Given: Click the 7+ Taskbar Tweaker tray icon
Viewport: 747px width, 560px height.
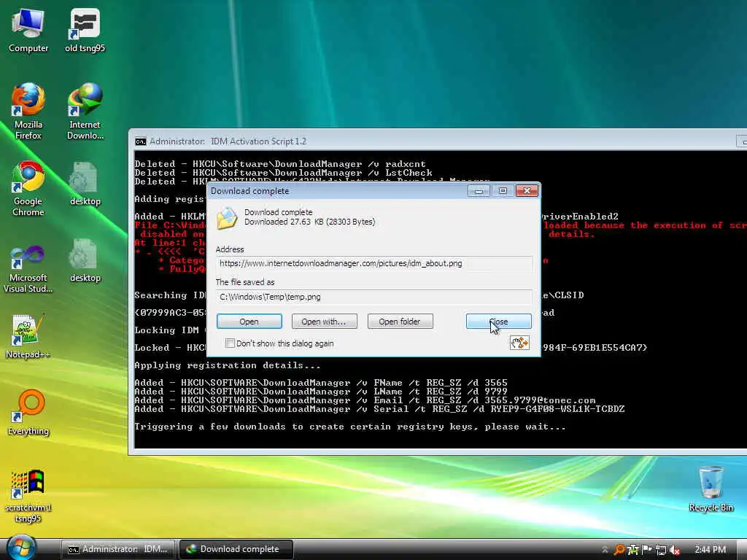Looking at the screenshot, I should pyautogui.click(x=632, y=550).
